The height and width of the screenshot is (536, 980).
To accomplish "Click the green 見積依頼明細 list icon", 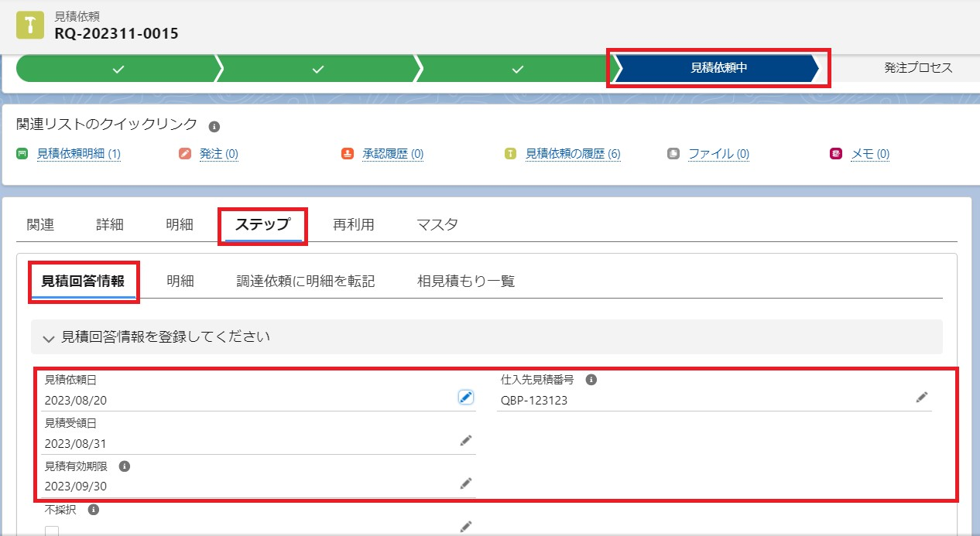I will (x=22, y=154).
